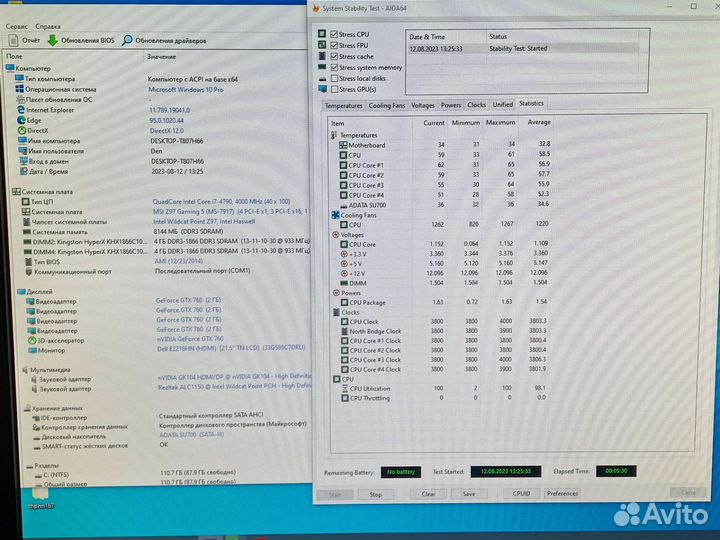Click the Maximum column header
This screenshot has width=720, height=540.
point(500,123)
